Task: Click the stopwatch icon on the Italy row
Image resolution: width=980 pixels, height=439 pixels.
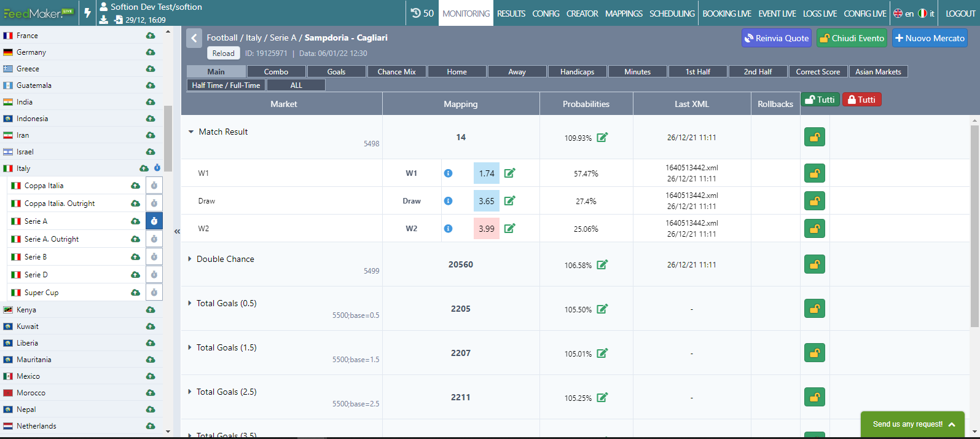Action: 157,168
